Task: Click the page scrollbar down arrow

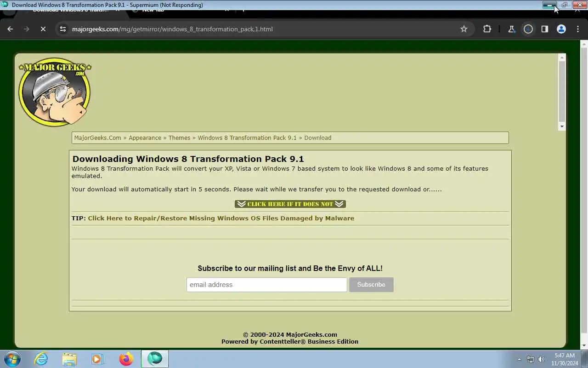Action: tap(584, 345)
